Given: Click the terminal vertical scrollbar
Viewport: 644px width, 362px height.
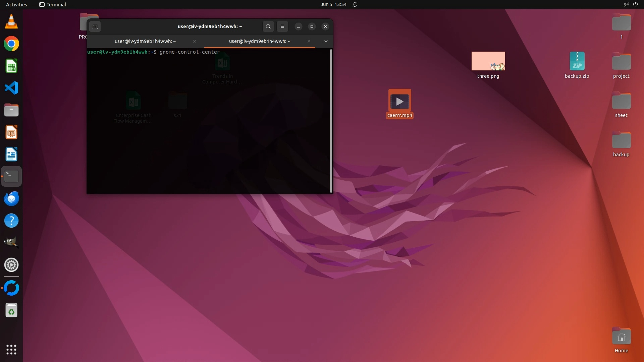Looking at the screenshot, I should pos(331,121).
